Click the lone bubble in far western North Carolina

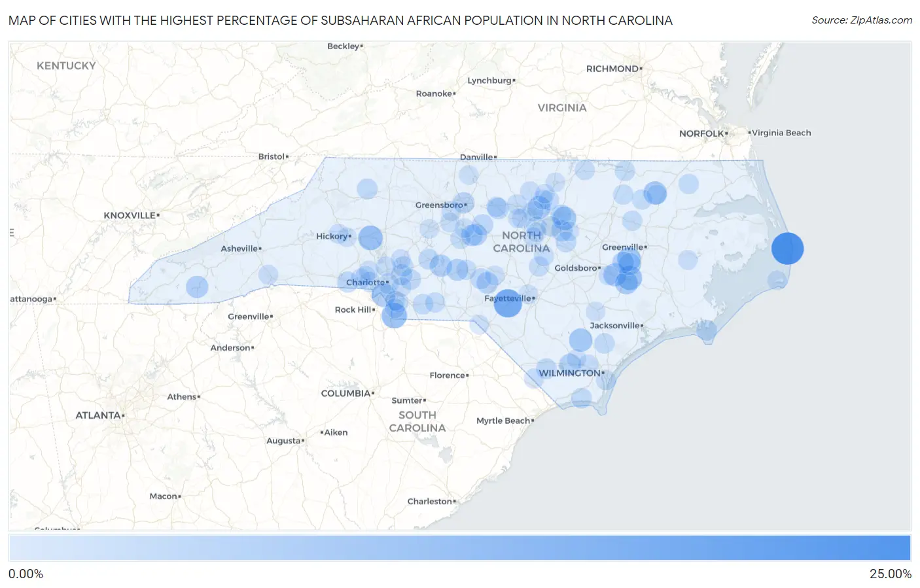pos(197,286)
